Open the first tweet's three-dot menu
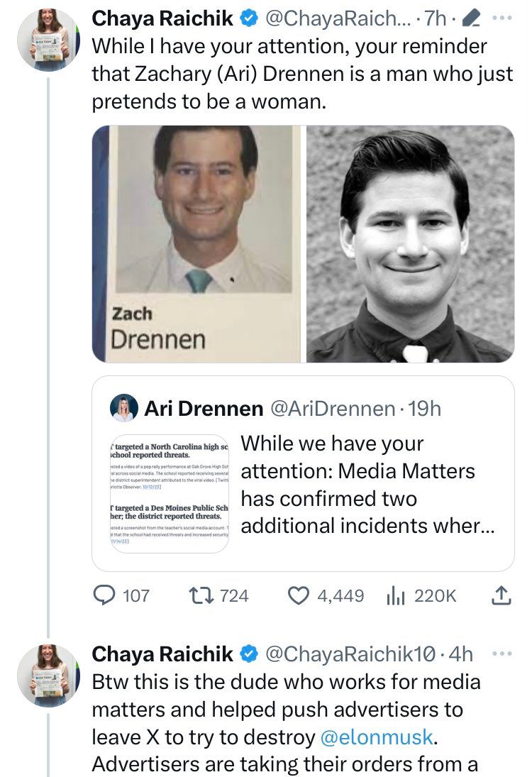Image resolution: width=532 pixels, height=777 pixels. (x=501, y=18)
